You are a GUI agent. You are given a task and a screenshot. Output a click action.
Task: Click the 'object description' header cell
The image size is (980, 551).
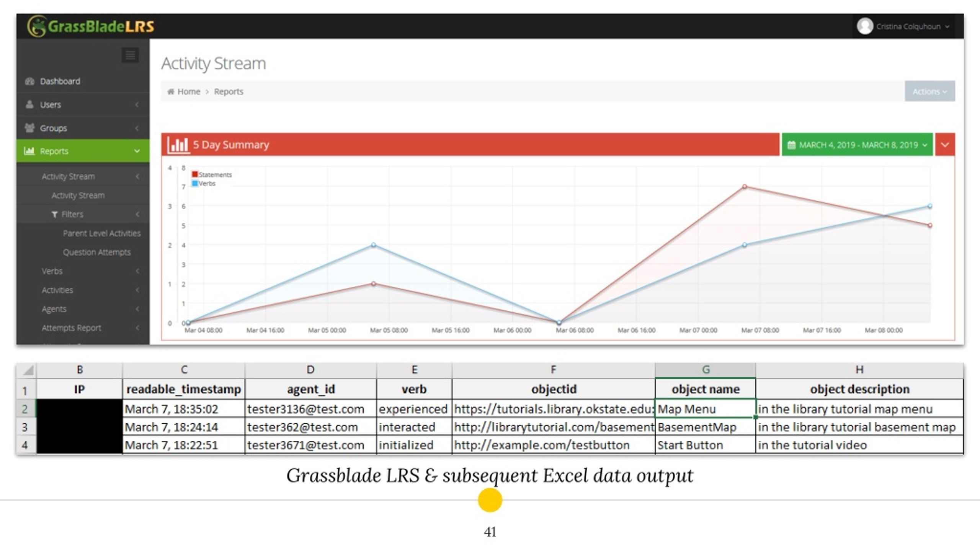pos(859,389)
